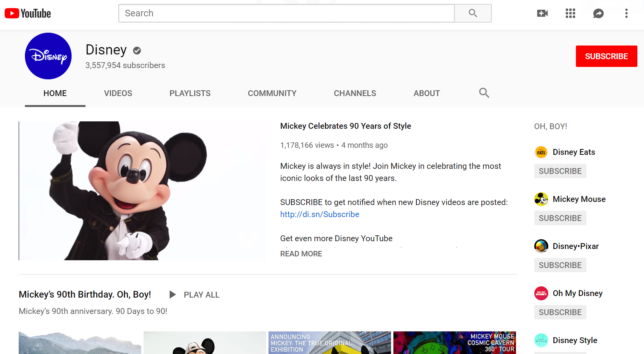Open the ABOUT tab
This screenshot has height=354, width=644.
[426, 93]
